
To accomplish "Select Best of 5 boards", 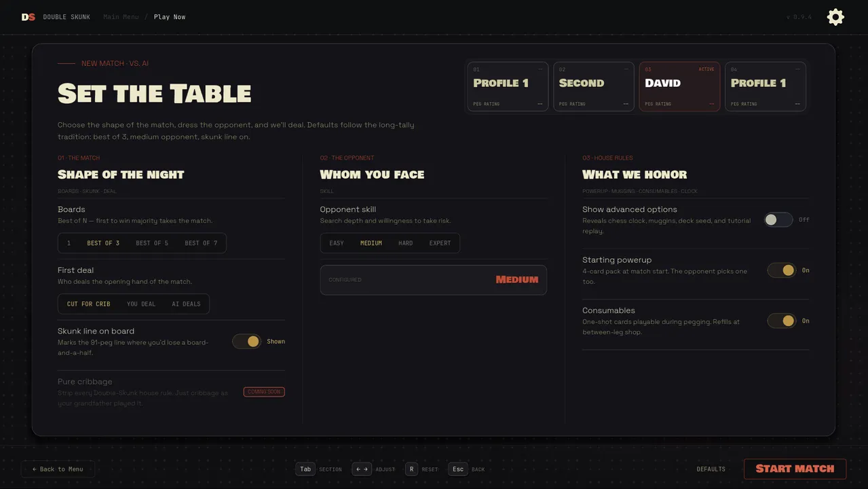I will point(152,243).
